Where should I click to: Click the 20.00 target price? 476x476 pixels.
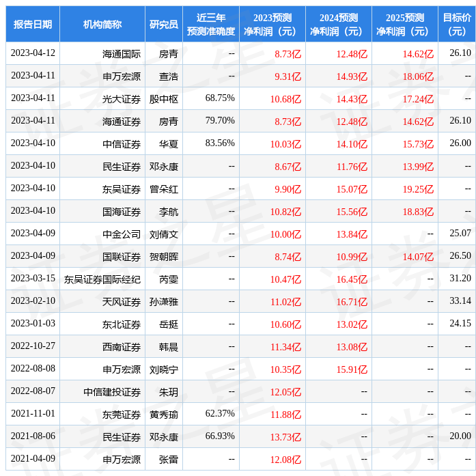tap(460, 436)
